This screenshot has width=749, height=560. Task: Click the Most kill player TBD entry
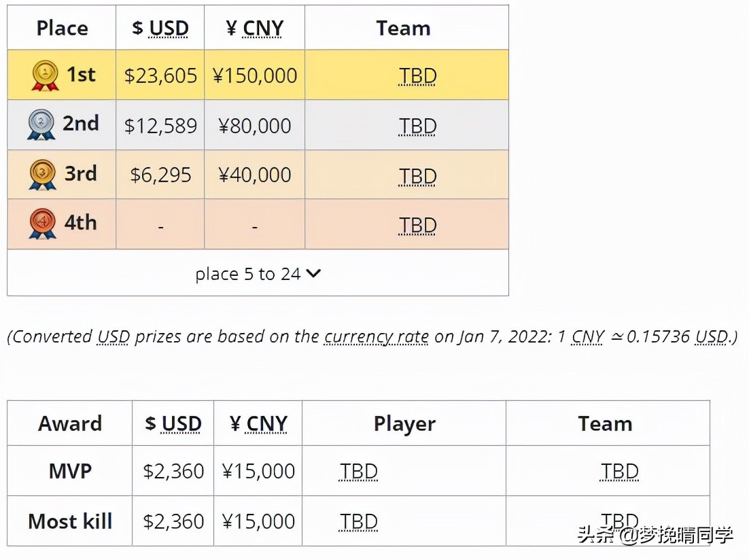[358, 522]
